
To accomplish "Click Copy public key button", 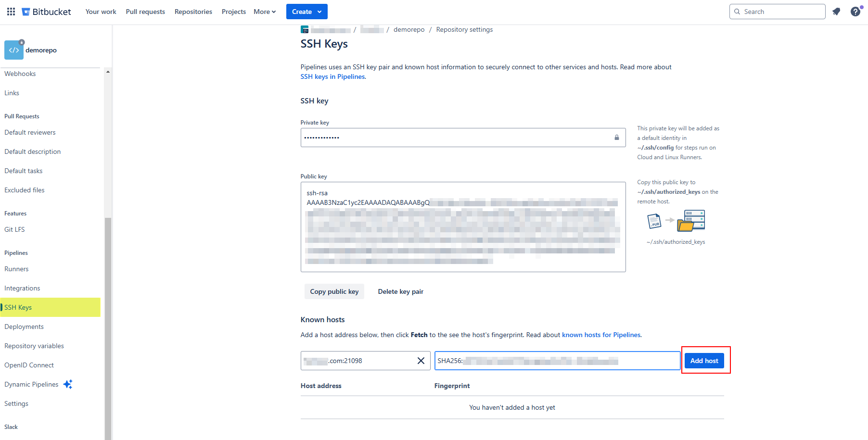I will 334,291.
